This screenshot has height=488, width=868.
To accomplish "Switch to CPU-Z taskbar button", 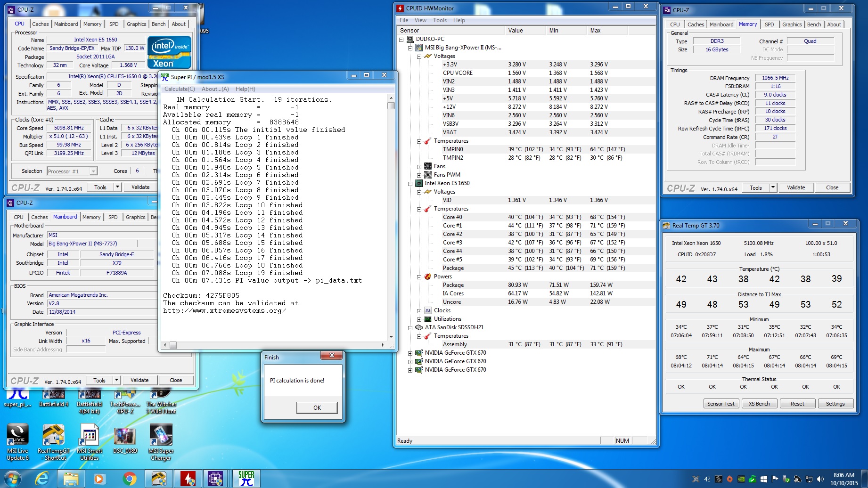I will click(x=215, y=479).
